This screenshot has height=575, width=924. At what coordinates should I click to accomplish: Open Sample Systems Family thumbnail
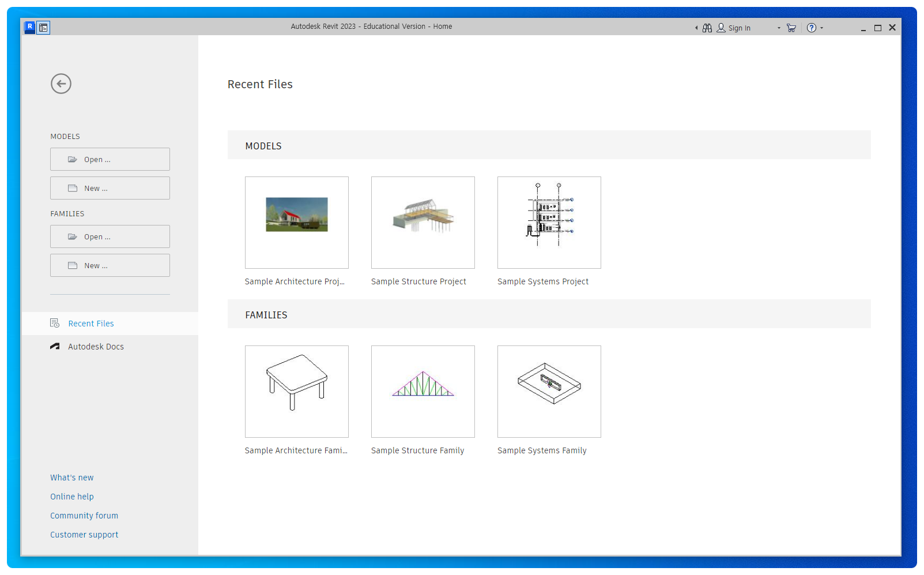click(549, 392)
